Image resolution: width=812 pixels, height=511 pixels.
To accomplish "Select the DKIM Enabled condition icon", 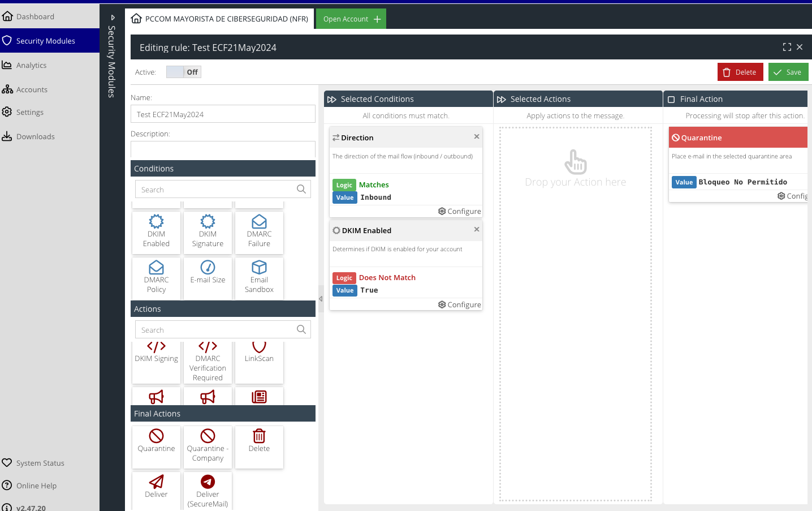I will [x=156, y=222].
